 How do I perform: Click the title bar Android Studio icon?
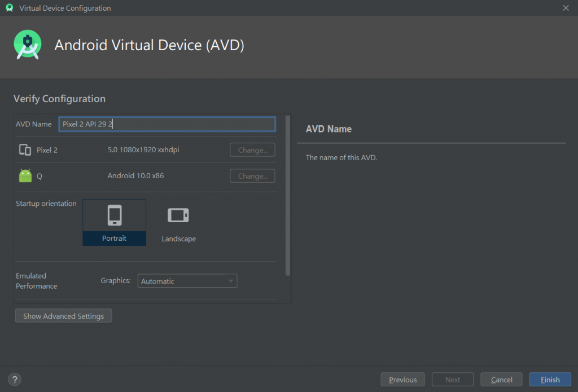tap(10, 8)
